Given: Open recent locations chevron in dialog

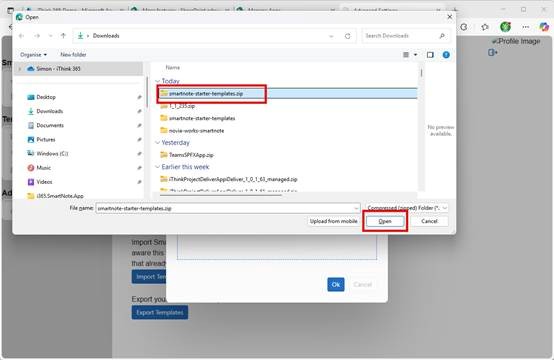Looking at the screenshot, I should click(x=50, y=36).
